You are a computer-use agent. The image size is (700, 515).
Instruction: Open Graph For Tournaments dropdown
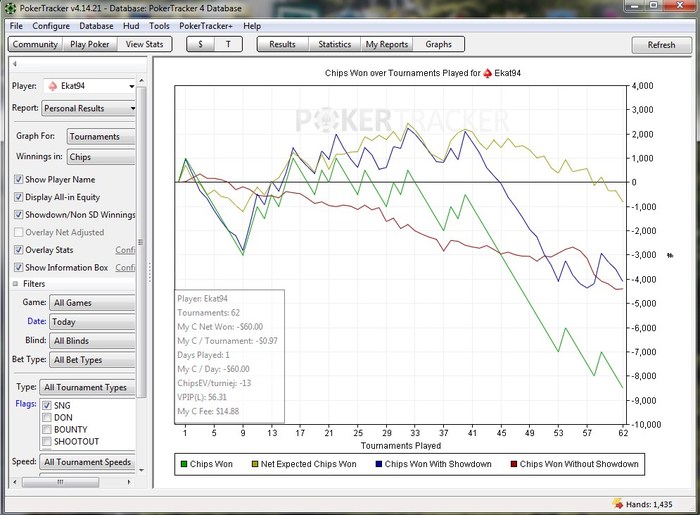click(x=101, y=137)
